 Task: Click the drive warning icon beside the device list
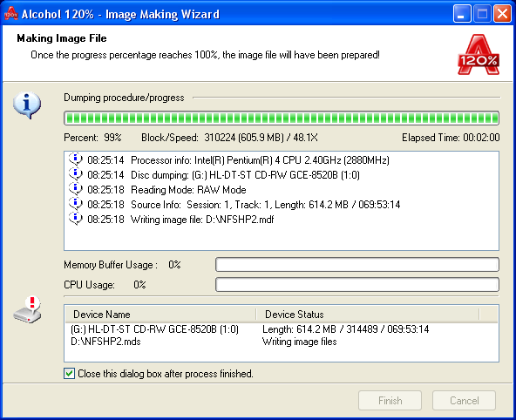click(x=28, y=310)
